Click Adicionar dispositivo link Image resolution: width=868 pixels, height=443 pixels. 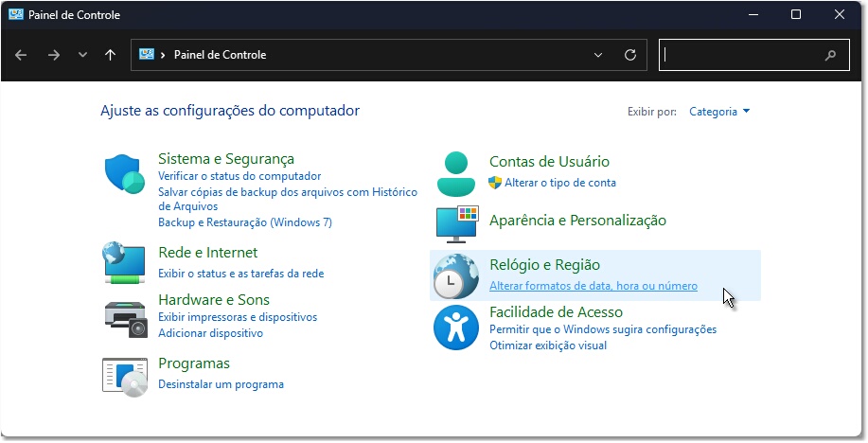[210, 333]
